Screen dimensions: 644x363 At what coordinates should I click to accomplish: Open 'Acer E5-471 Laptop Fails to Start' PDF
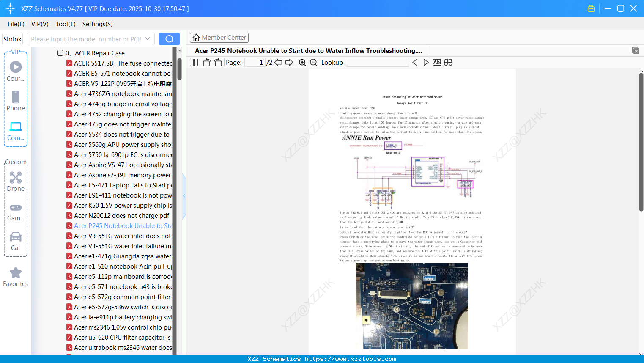tap(119, 185)
